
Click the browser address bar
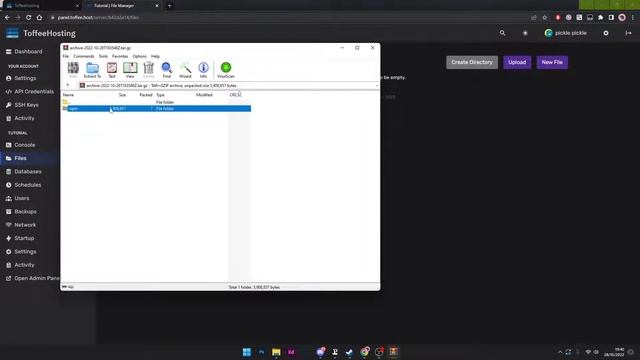286,18
